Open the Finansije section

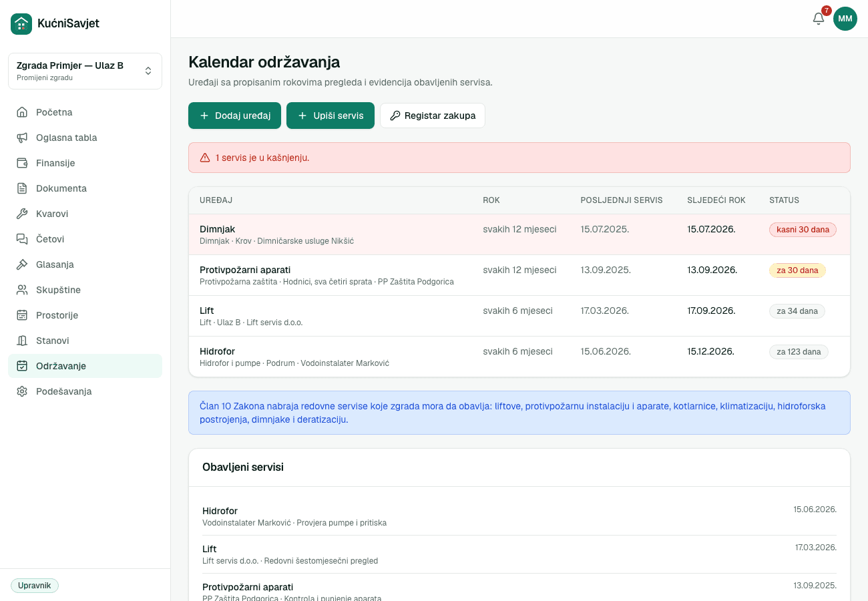coord(85,163)
